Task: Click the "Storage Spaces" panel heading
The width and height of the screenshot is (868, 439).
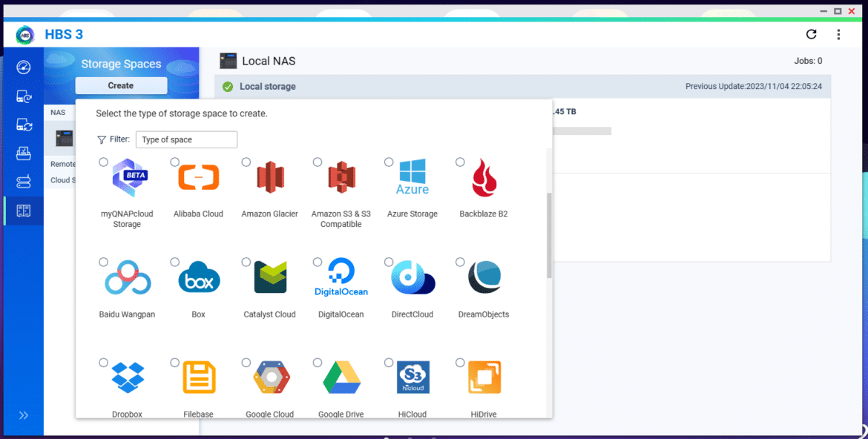Action: tap(121, 64)
